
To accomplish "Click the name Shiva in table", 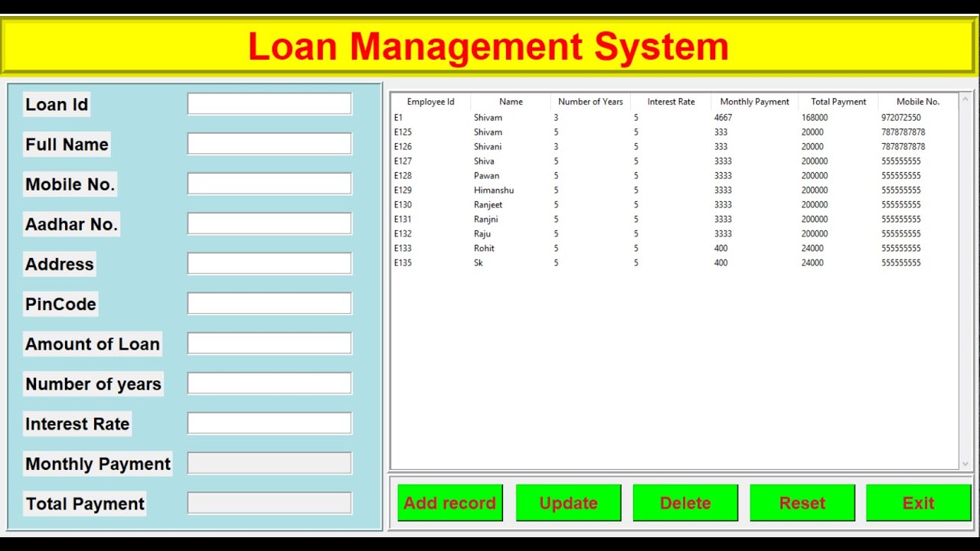I will [x=484, y=161].
